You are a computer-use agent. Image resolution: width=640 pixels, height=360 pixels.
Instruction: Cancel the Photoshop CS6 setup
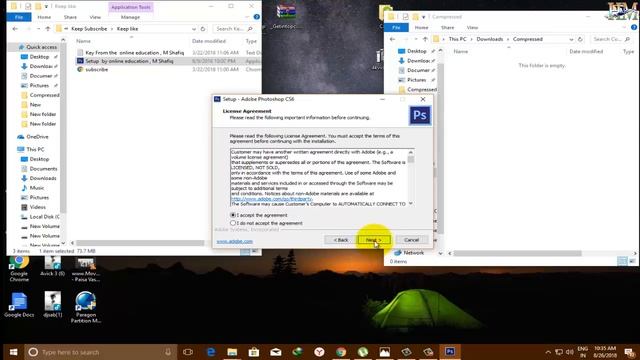tap(411, 240)
